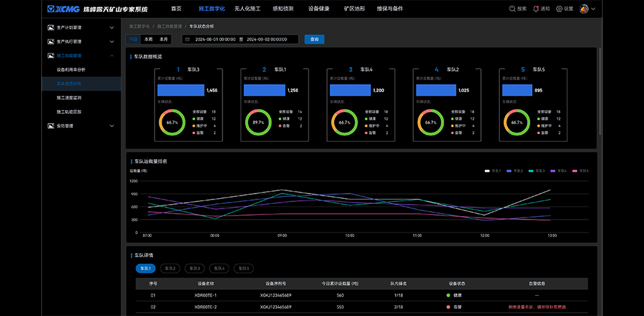Click the 生产执行管理 sidebar icon
The height and width of the screenshot is (316, 644).
click(x=51, y=41)
